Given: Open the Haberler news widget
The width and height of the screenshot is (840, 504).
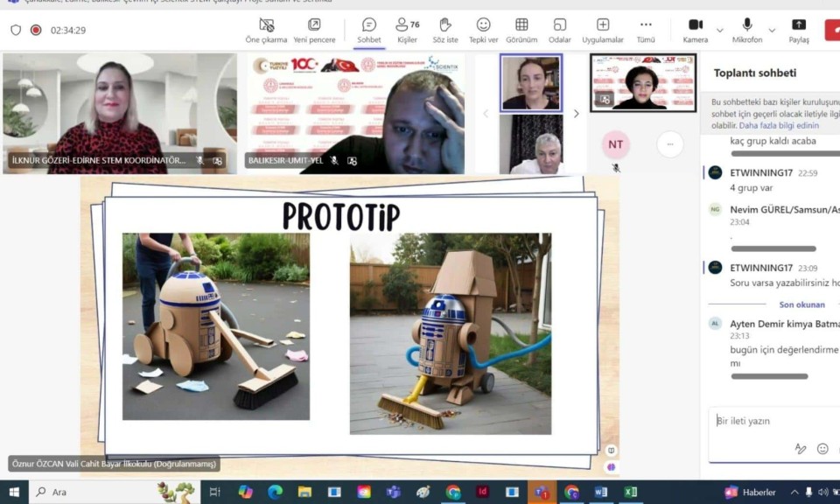Looking at the screenshot, I should pyautogui.click(x=750, y=492).
